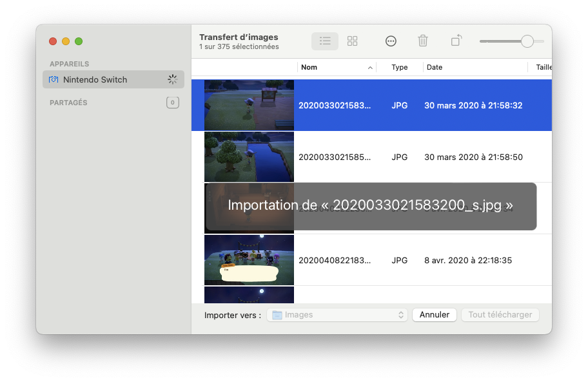Click the Appareils section header
This screenshot has width=588, height=382.
point(70,64)
